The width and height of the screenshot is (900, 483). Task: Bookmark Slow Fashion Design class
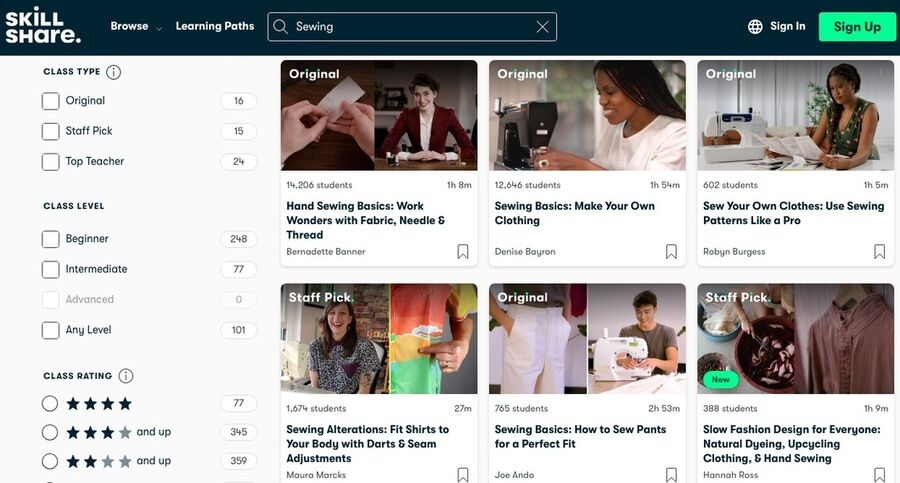[x=879, y=475]
